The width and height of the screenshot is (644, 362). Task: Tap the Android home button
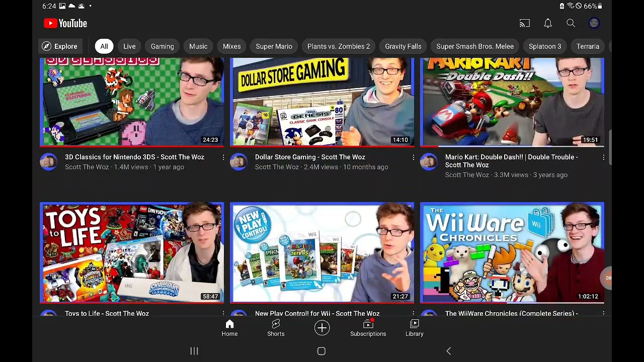pos(321,351)
